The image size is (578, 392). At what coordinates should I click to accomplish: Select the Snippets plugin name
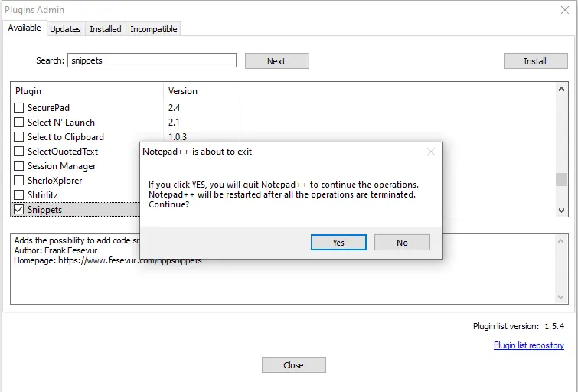point(44,210)
